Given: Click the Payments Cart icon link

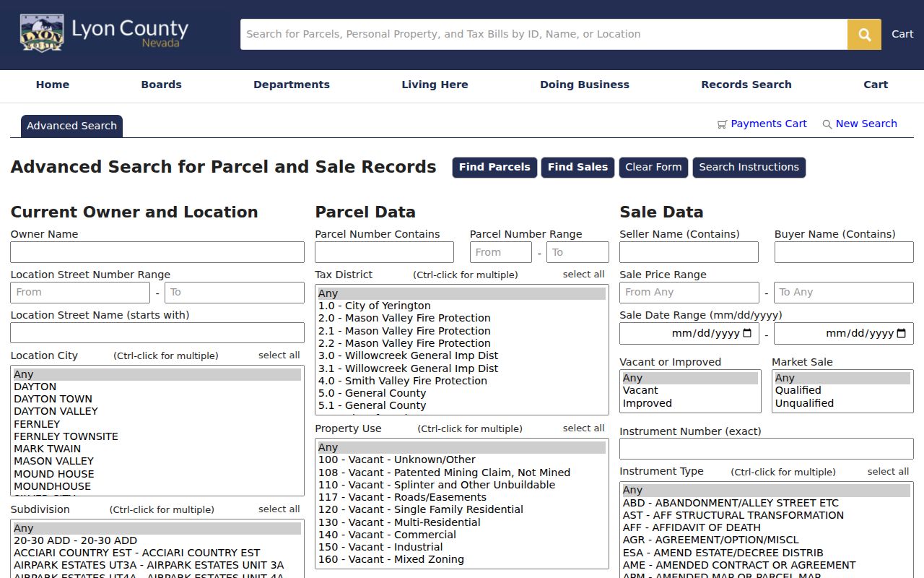Looking at the screenshot, I should (x=762, y=124).
